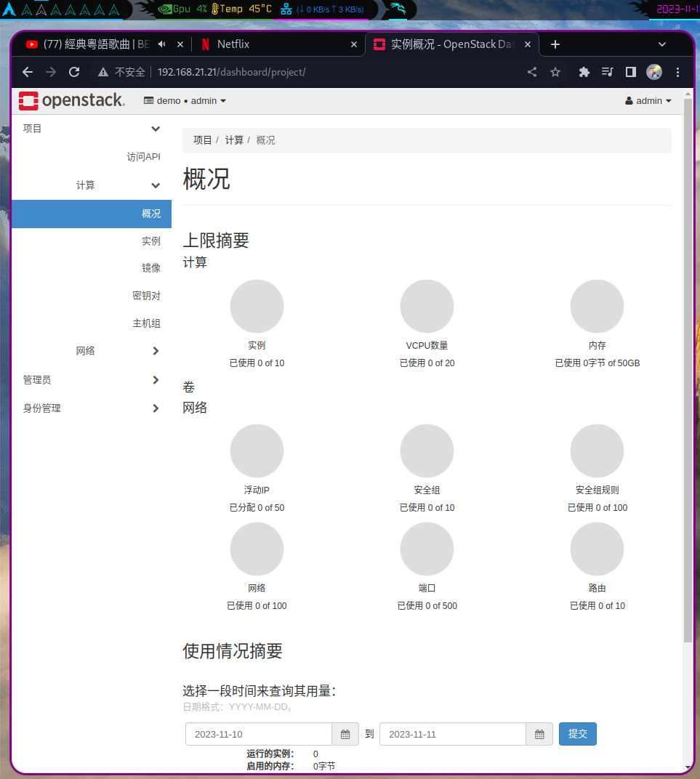Click the Chrome profile avatar

tap(654, 72)
